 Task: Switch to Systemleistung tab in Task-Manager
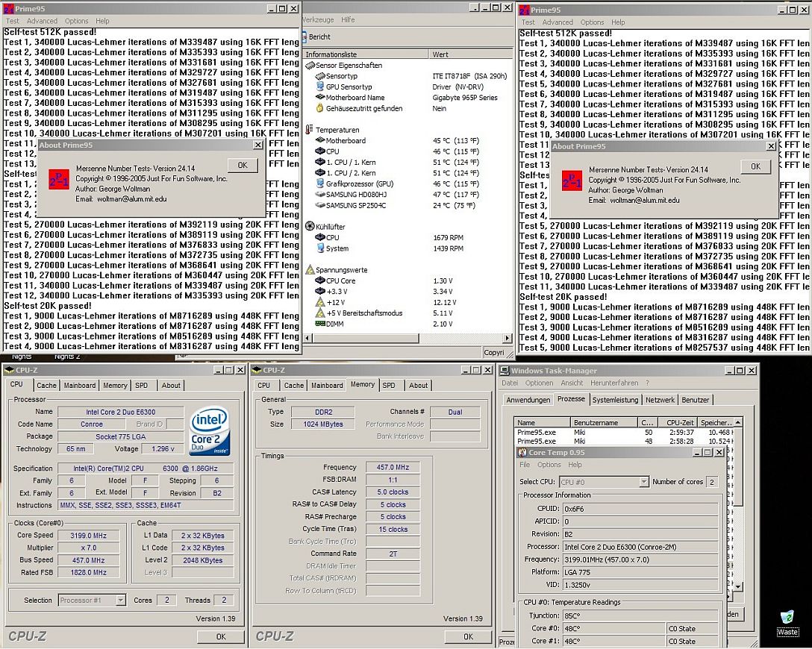pyautogui.click(x=615, y=400)
